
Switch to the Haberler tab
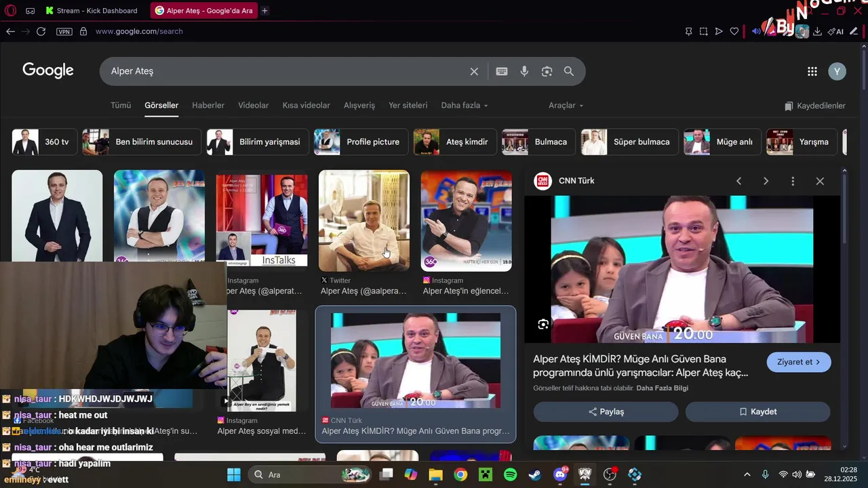click(x=208, y=105)
